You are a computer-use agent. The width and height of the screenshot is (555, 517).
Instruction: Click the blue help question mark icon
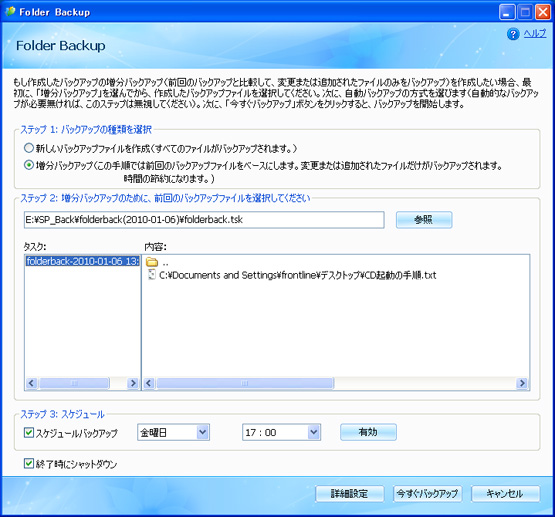tap(513, 34)
